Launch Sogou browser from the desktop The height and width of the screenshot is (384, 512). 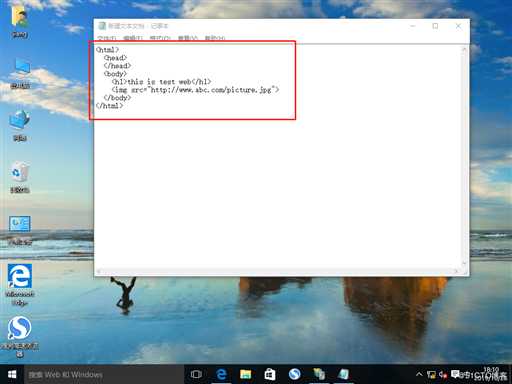(20, 336)
